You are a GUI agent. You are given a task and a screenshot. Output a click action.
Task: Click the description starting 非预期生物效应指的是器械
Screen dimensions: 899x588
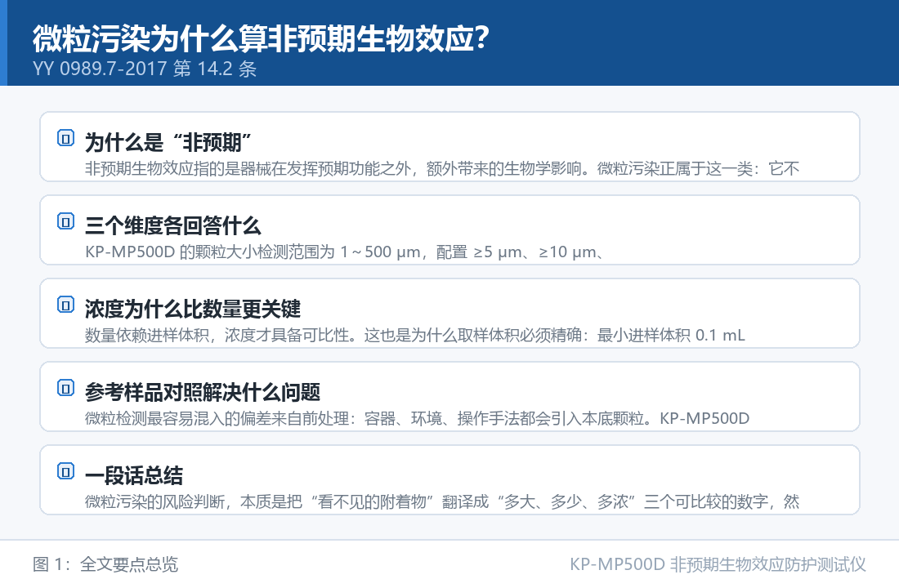coord(442,168)
